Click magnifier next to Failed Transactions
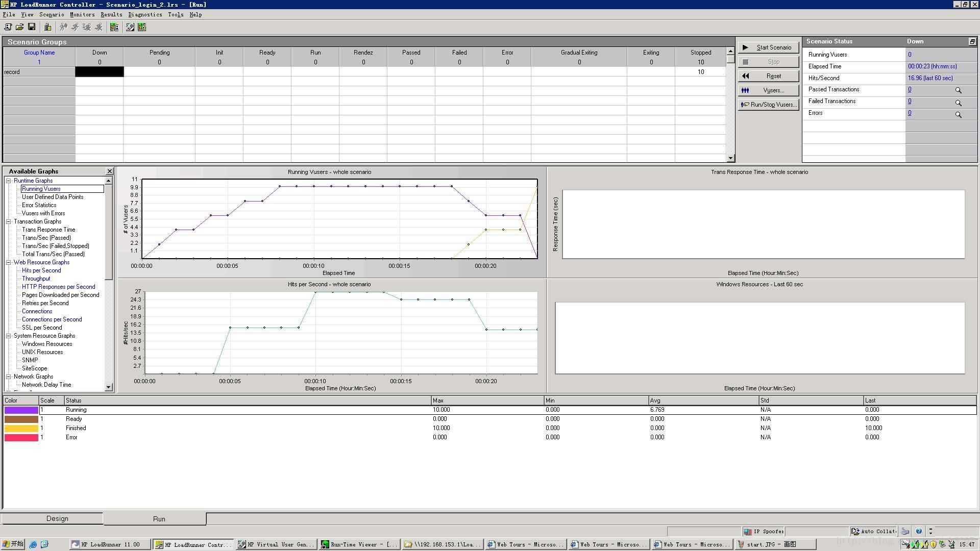 tap(958, 103)
